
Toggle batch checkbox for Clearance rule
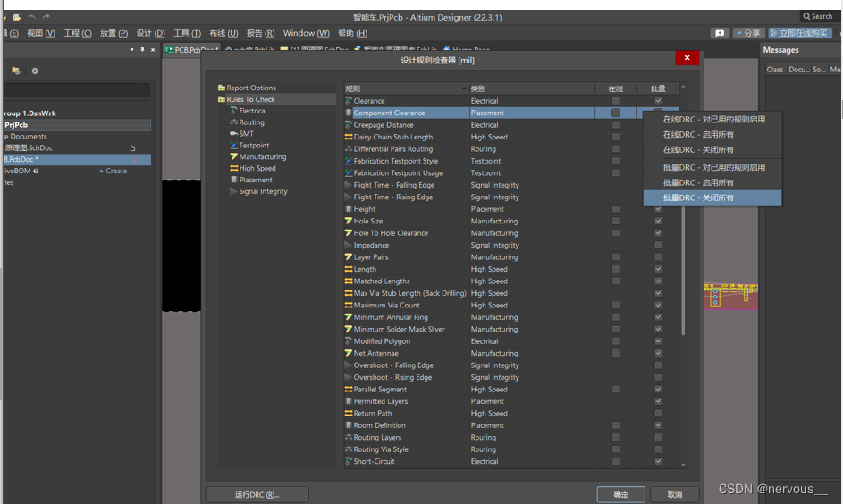click(658, 101)
